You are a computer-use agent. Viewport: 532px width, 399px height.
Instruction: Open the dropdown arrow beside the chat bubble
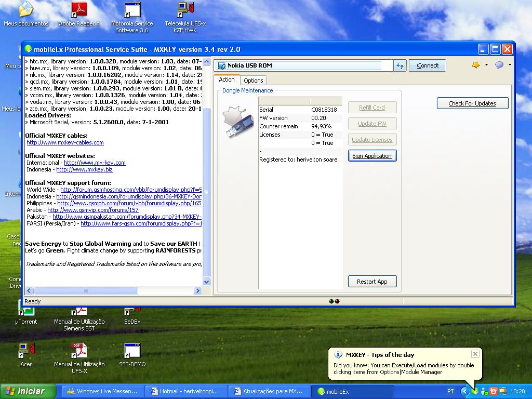coord(510,65)
